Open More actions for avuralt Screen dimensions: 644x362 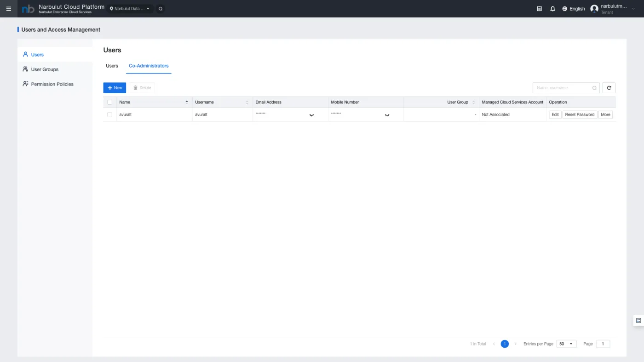point(605,114)
